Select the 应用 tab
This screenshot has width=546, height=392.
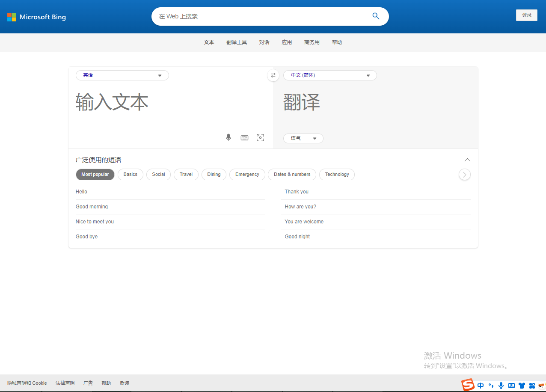[287, 42]
